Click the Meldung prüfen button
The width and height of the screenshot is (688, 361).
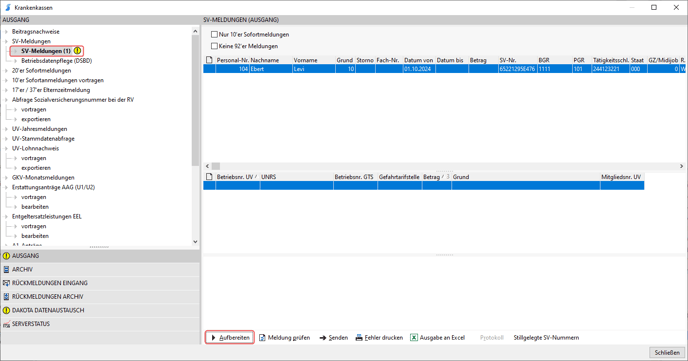pyautogui.click(x=284, y=338)
